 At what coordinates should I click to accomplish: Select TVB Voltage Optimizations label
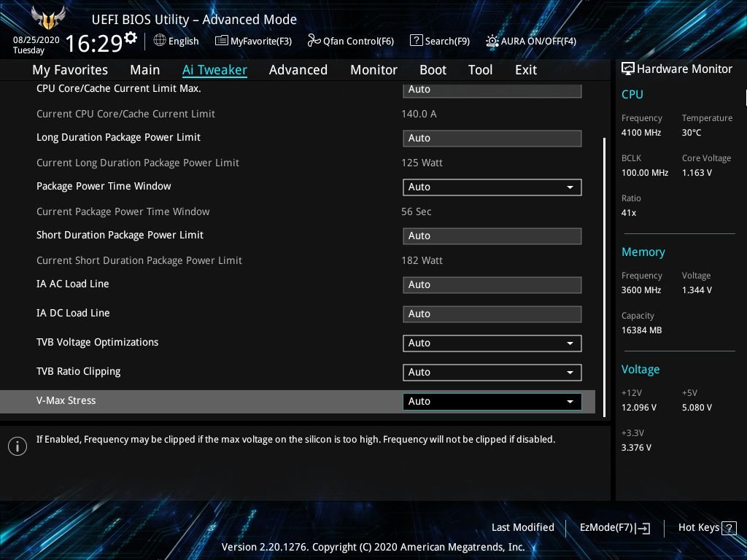97,343
